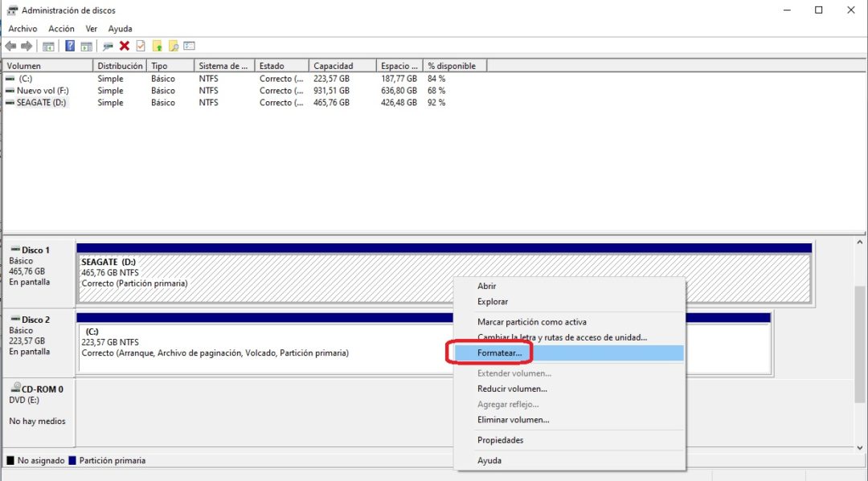The image size is (868, 481).
Task: Open the Archivo menu
Action: [x=23, y=28]
